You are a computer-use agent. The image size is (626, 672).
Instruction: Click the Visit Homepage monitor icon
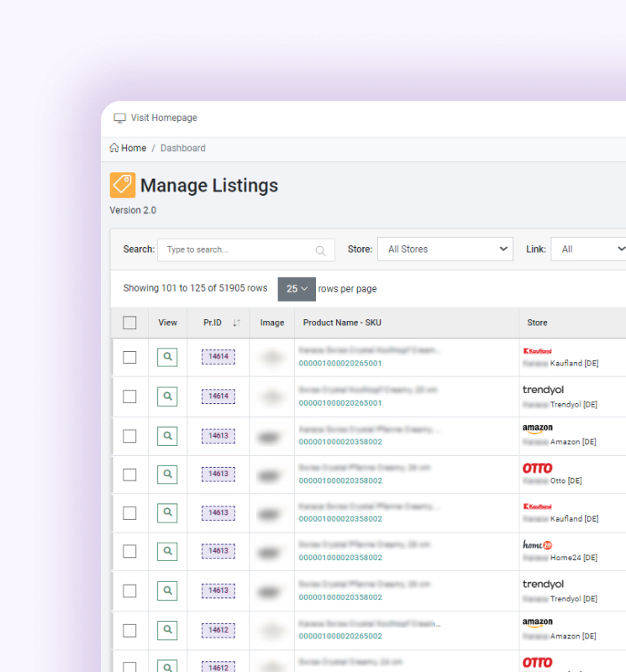point(119,118)
